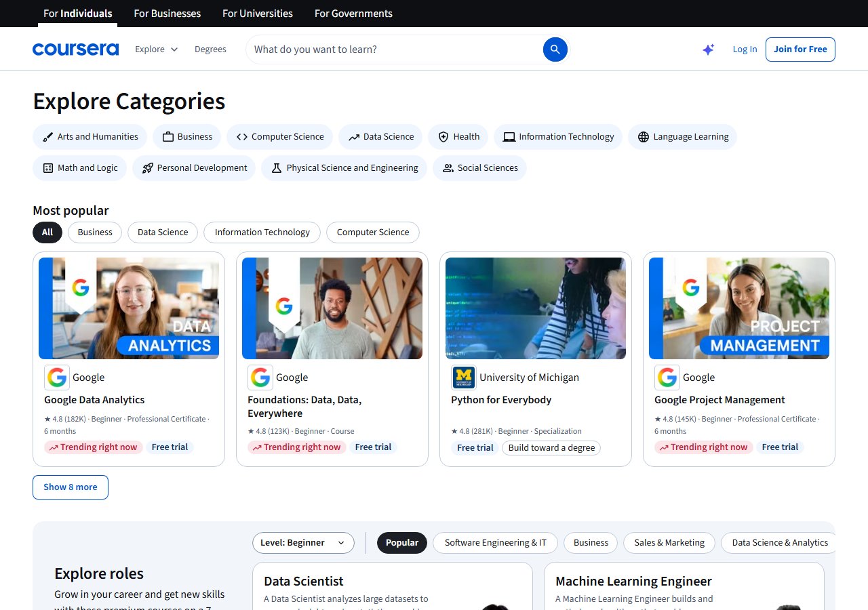The width and height of the screenshot is (868, 610).
Task: Click 'Build toward a degree' badge
Action: tap(551, 448)
